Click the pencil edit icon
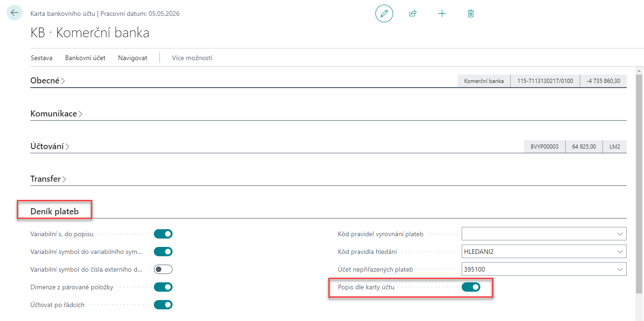 click(384, 14)
